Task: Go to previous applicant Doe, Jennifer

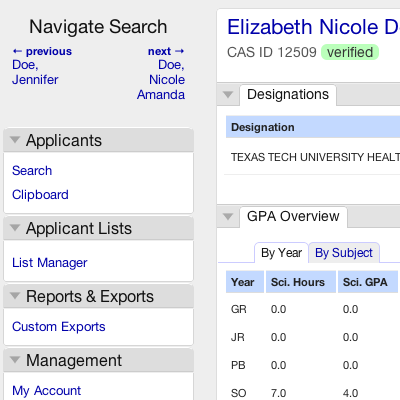Action: click(x=42, y=66)
